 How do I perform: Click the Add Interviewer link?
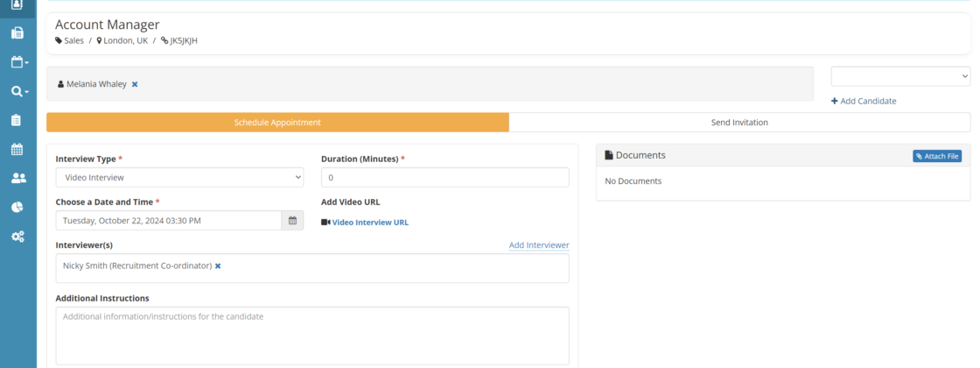(x=539, y=245)
